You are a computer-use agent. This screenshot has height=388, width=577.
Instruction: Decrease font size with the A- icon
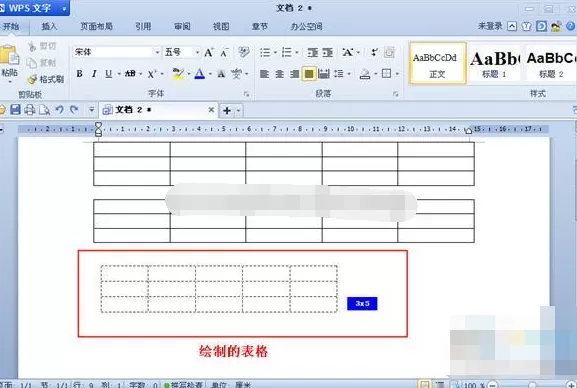[224, 53]
